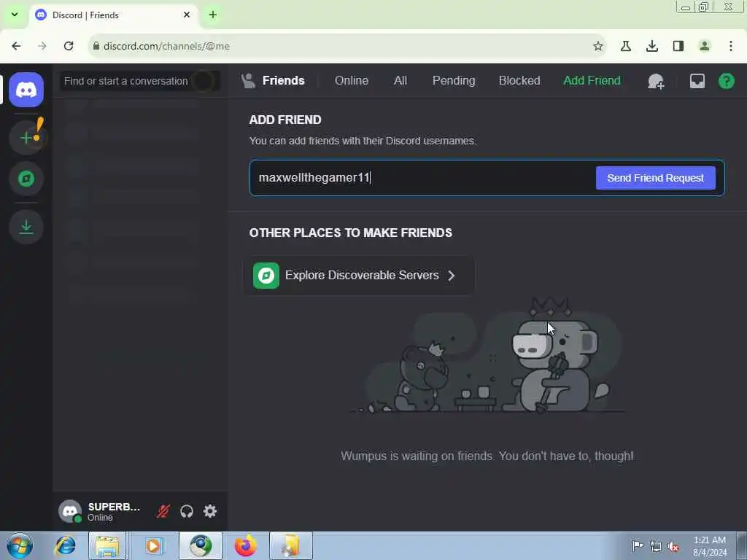747x560 pixels.
Task: Switch to the Pending tab
Action: [x=454, y=80]
